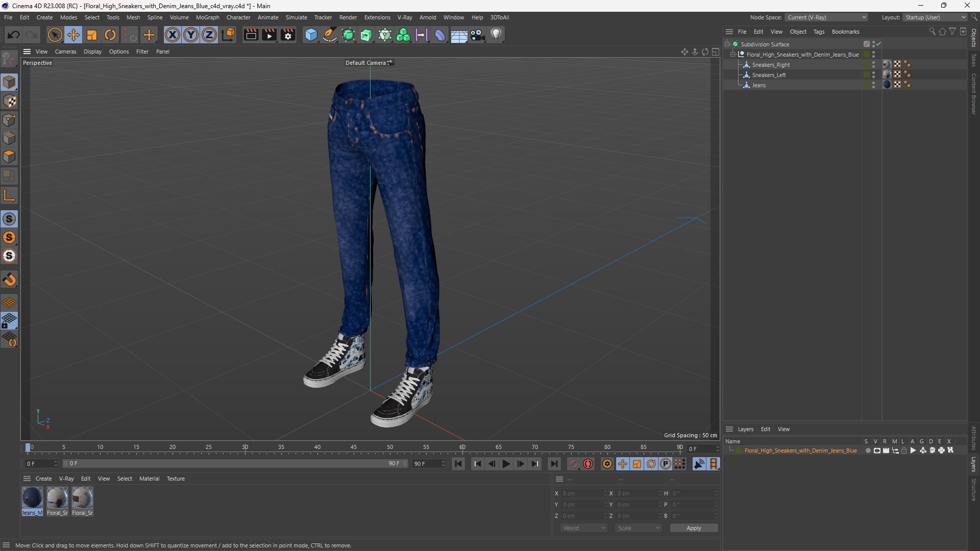This screenshot has height=551, width=980.
Task: Add a Cube primitive object
Action: click(311, 35)
